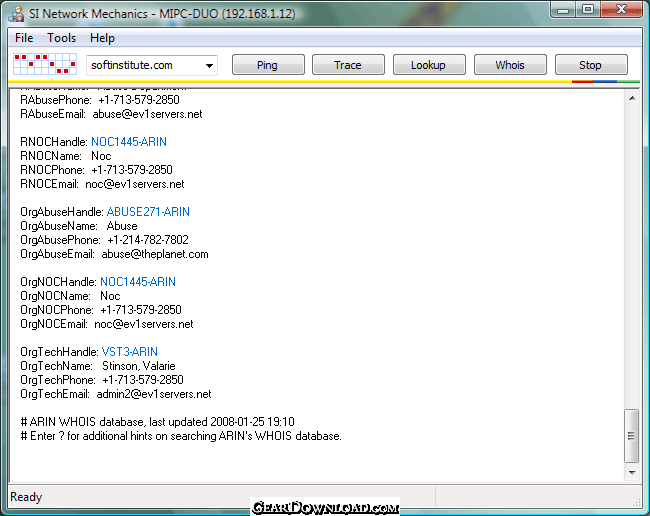Click the red dot activity indicator grid
The image size is (650, 516).
click(45, 64)
